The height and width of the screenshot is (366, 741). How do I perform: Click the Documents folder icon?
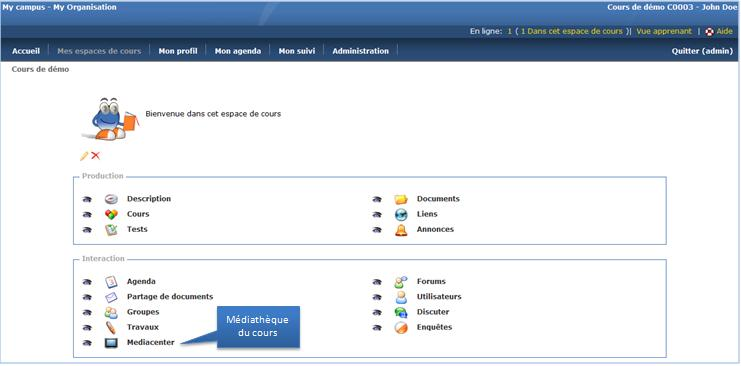(x=401, y=199)
